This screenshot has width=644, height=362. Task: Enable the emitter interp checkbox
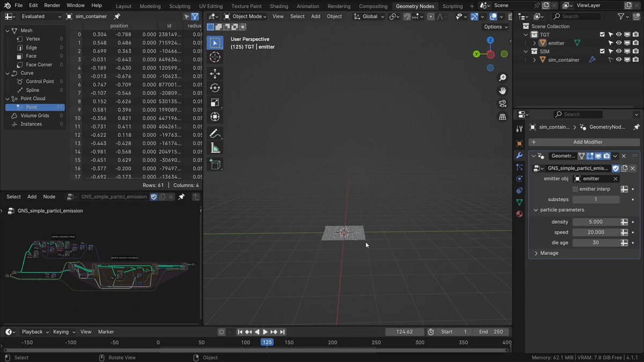pos(575,189)
